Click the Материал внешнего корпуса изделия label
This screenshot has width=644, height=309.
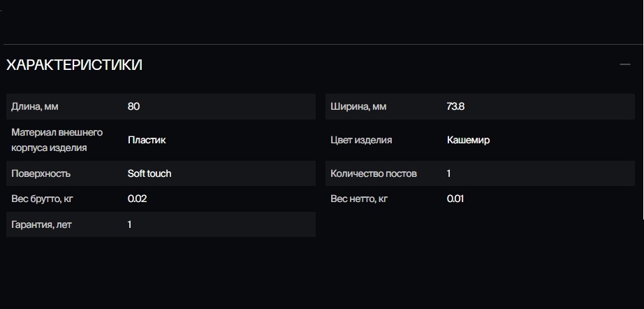[x=57, y=140]
